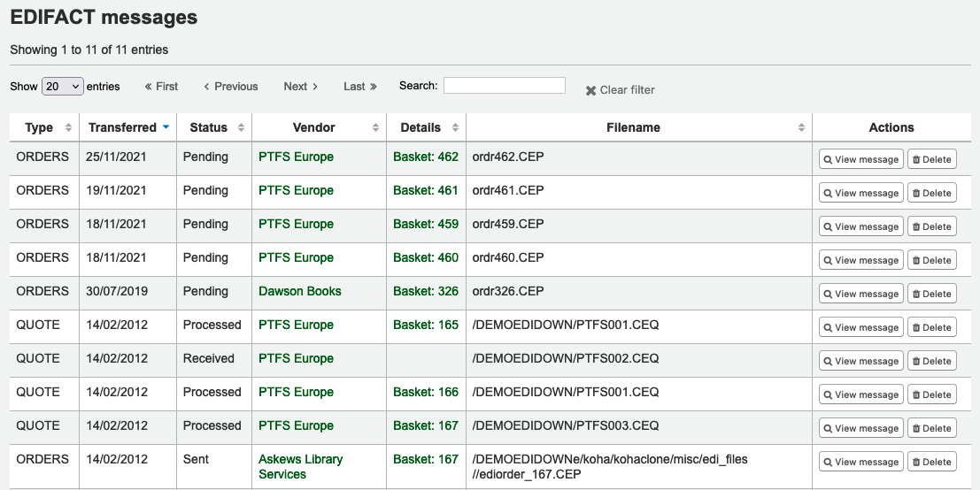Delete the PTFS002.CEQ quote message

point(931,362)
